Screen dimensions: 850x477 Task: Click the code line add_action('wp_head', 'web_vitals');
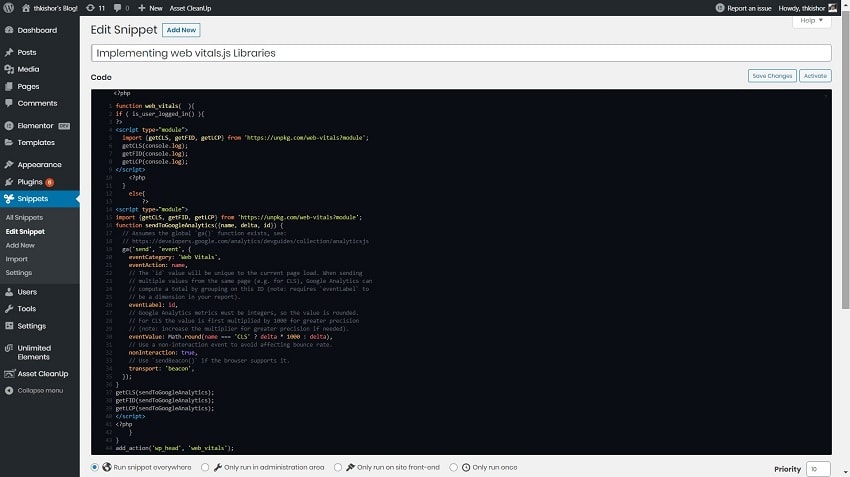[175, 448]
